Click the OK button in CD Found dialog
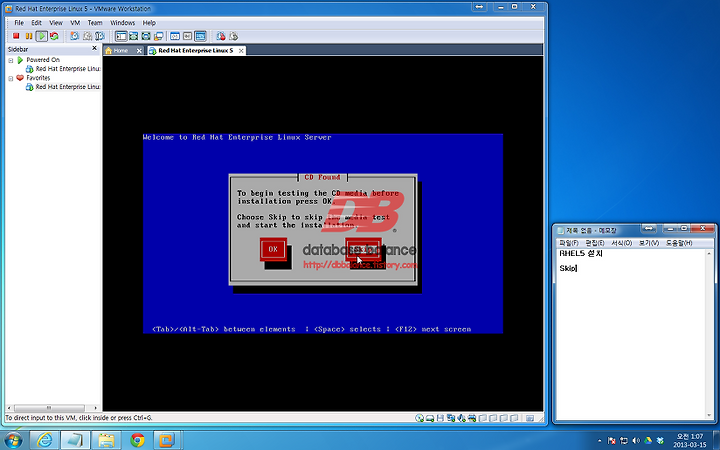This screenshot has width=720, height=450. 273,249
